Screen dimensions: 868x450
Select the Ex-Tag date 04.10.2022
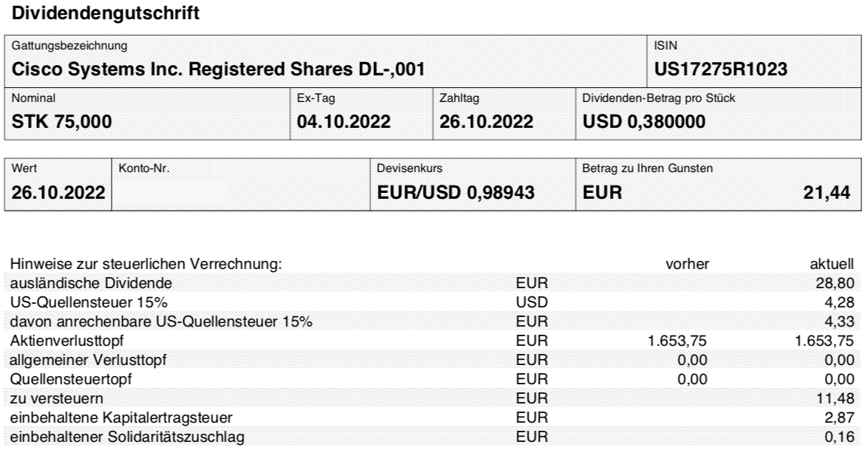[344, 121]
